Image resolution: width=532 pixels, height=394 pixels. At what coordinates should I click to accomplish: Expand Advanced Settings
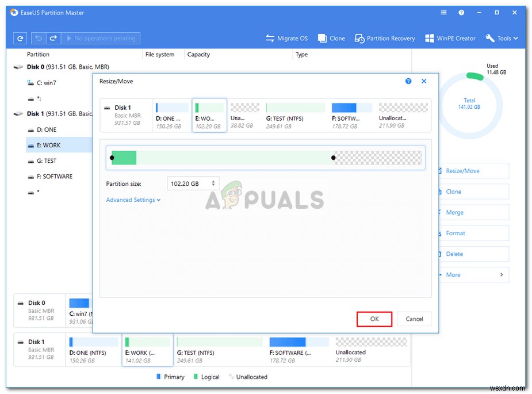[133, 200]
